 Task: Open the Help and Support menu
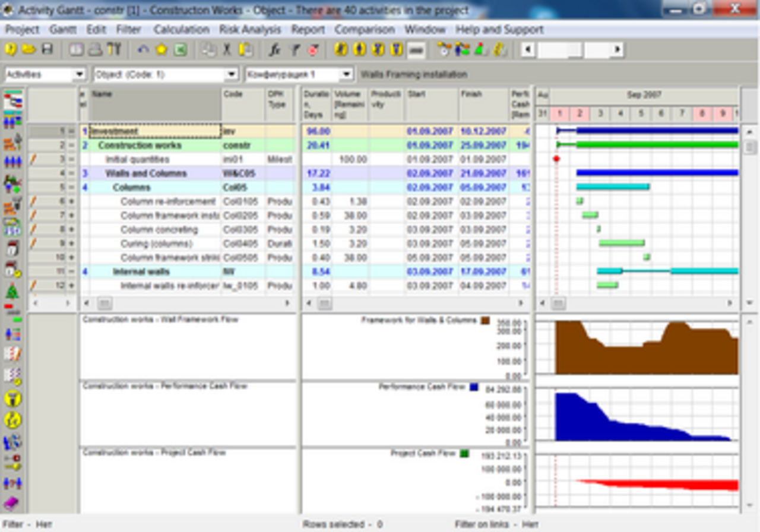(499, 29)
